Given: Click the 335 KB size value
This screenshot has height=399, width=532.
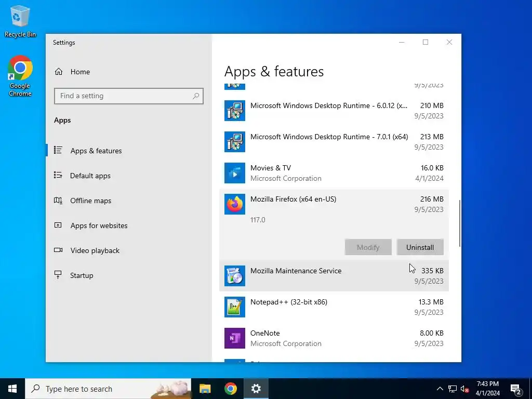Looking at the screenshot, I should coord(432,271).
